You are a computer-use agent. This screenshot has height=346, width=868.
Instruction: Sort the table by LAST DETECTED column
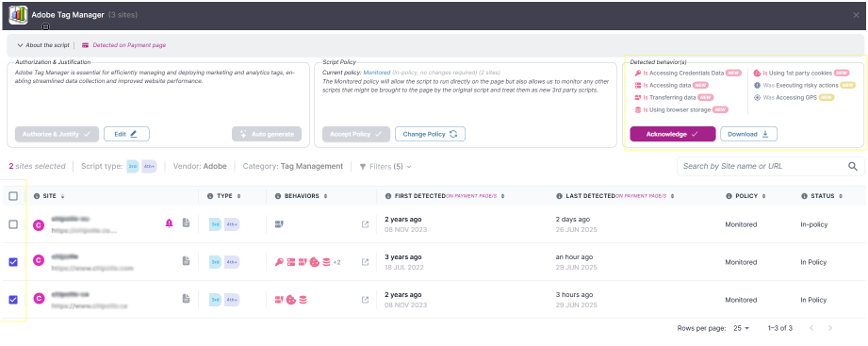(x=673, y=196)
